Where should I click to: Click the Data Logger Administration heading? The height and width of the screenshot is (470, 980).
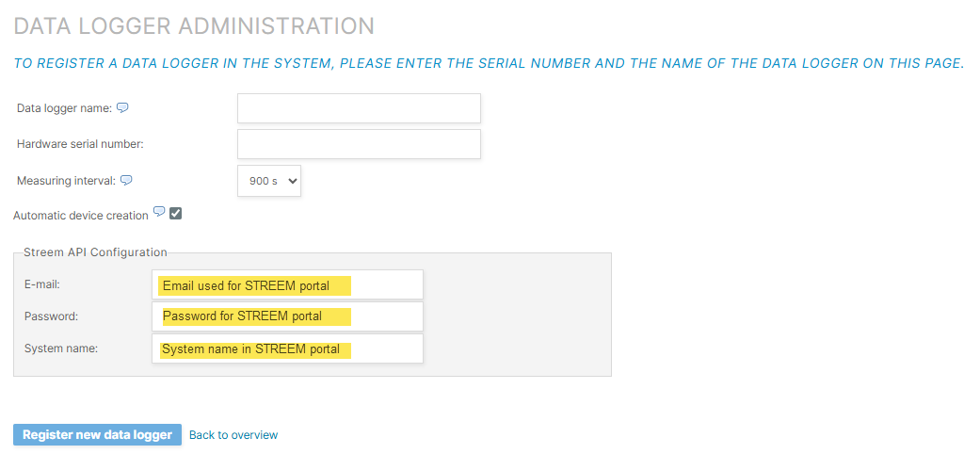pos(194,25)
